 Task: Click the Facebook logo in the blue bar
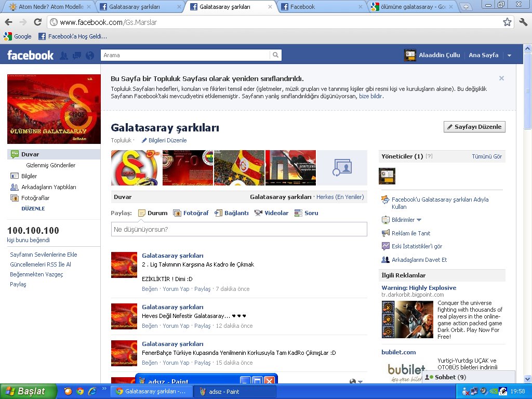tap(30, 55)
